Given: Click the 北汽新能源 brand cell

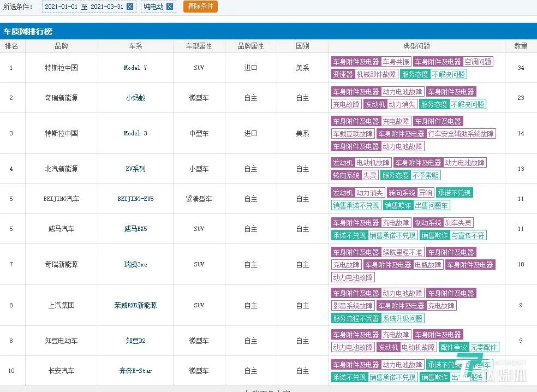Looking at the screenshot, I should [x=61, y=169].
